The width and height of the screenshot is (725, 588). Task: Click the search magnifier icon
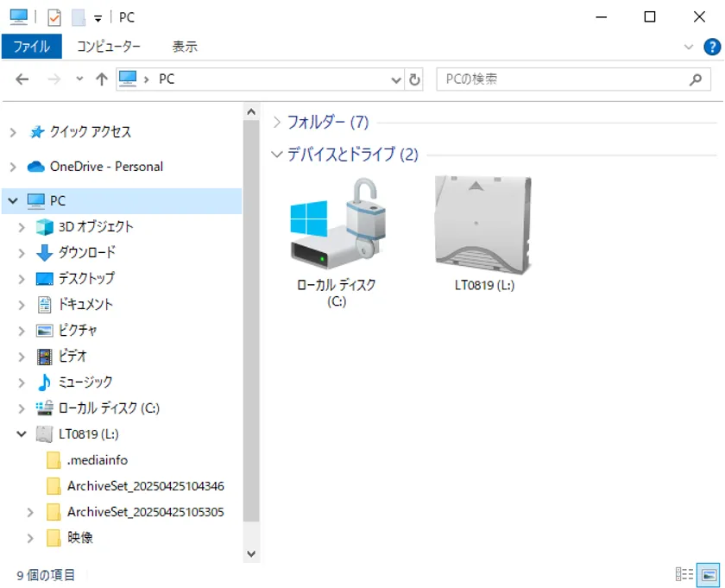coord(696,79)
